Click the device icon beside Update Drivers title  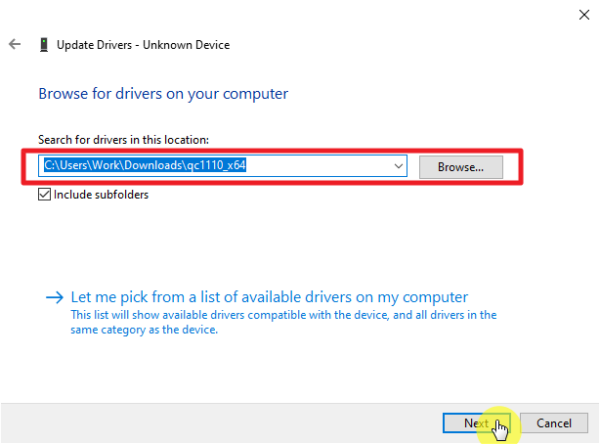point(43,45)
